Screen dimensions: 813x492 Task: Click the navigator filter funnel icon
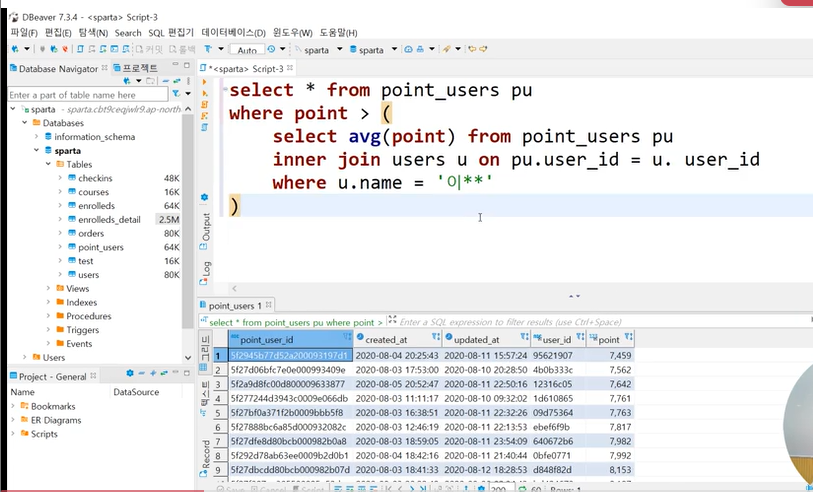[x=176, y=94]
